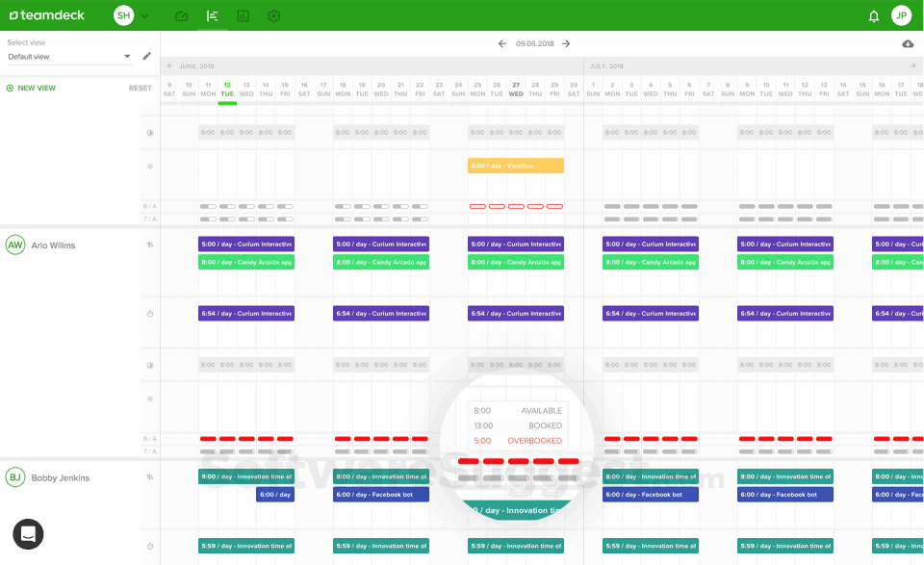This screenshot has width=924, height=565.
Task: Click the JULY, 2018 month label
Action: (606, 66)
